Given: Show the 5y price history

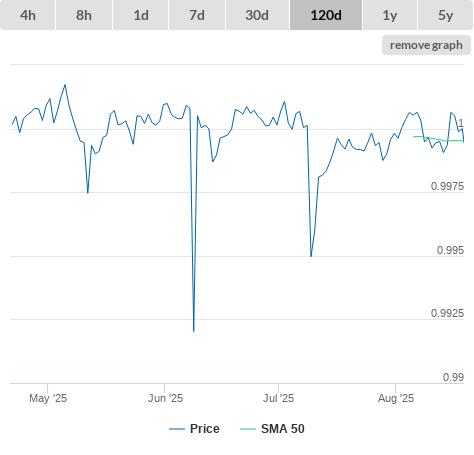Looking at the screenshot, I should (446, 15).
